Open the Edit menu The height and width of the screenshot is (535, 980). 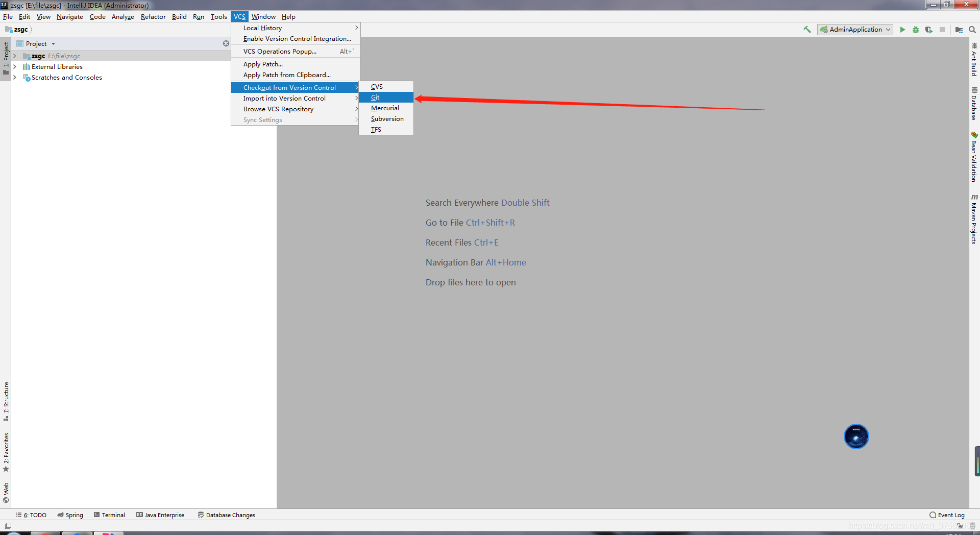click(x=24, y=17)
